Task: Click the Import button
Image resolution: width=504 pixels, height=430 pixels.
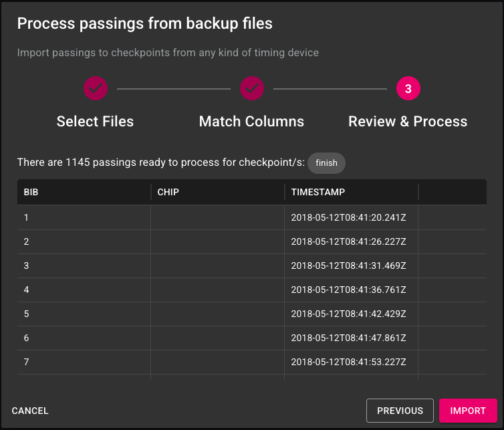Action: click(468, 411)
